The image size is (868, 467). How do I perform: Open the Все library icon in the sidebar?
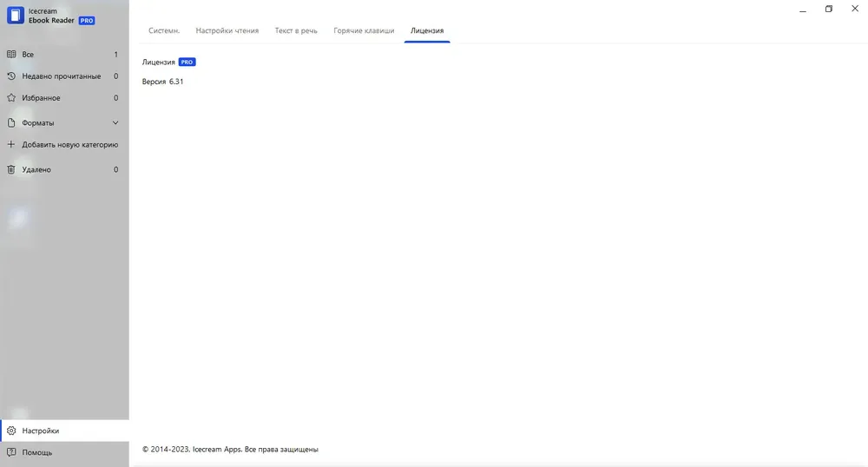(11, 55)
